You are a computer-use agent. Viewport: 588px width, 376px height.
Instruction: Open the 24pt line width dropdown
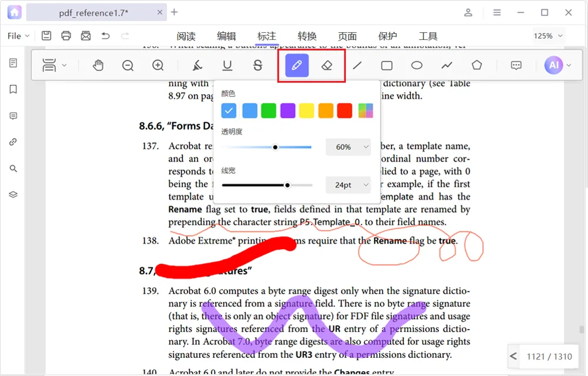tap(348, 185)
